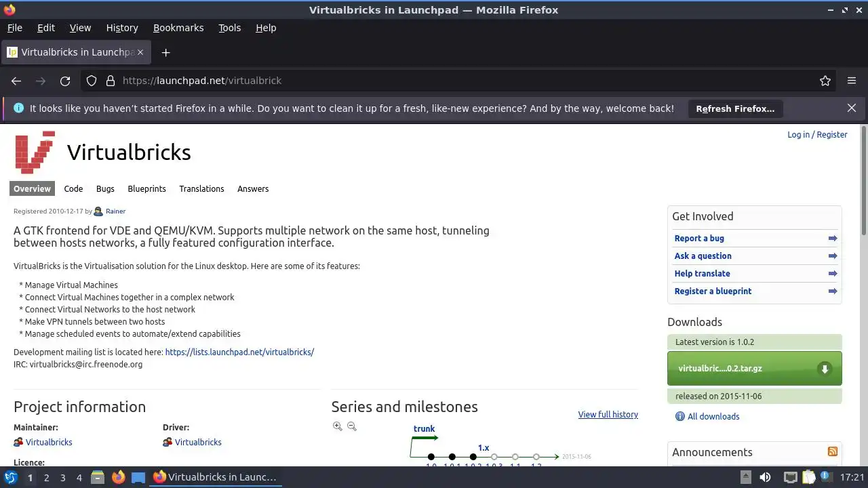Click the tracking protection shield icon
The width and height of the screenshot is (868, 488).
(x=92, y=81)
